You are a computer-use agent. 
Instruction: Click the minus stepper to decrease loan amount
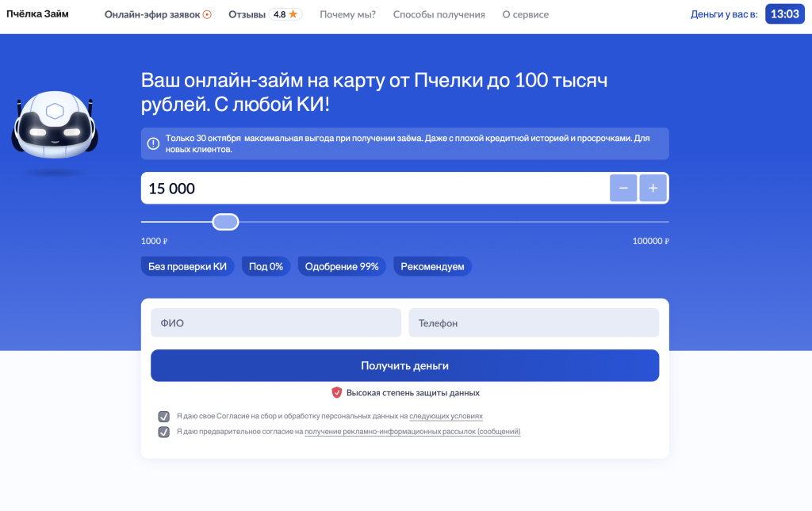click(x=623, y=188)
